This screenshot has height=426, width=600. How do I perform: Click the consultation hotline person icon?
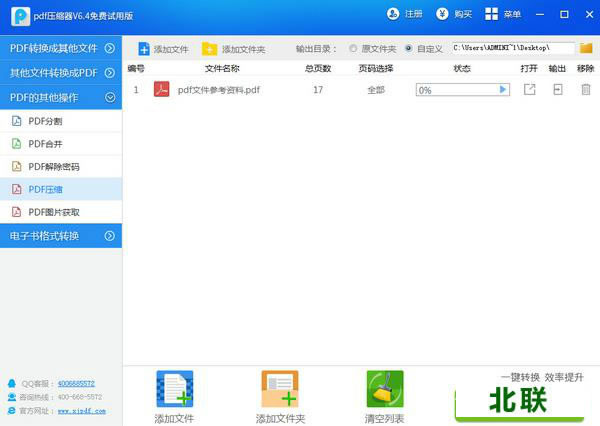pyautogui.click(x=12, y=397)
